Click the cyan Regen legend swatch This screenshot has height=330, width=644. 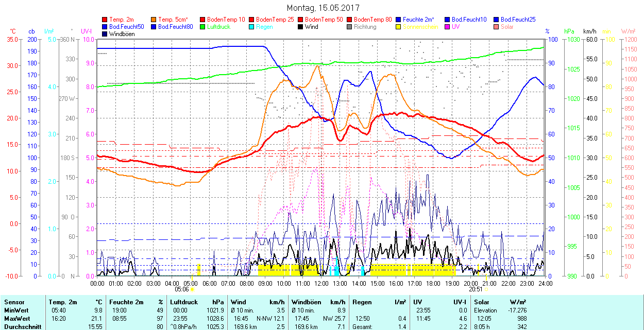252,27
